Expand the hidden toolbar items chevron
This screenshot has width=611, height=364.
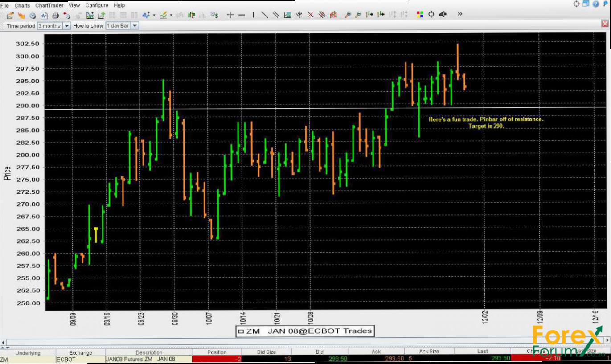[460, 14]
